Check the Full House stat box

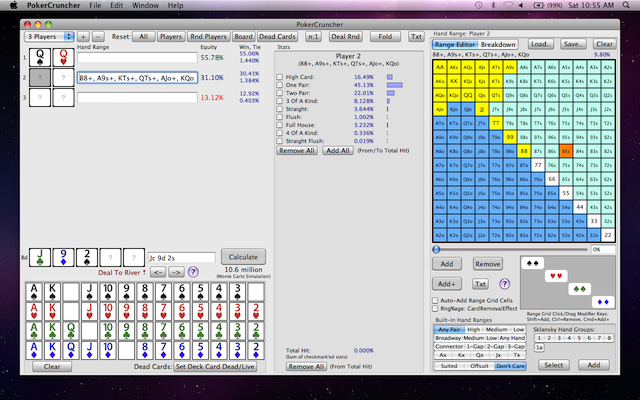coord(280,125)
